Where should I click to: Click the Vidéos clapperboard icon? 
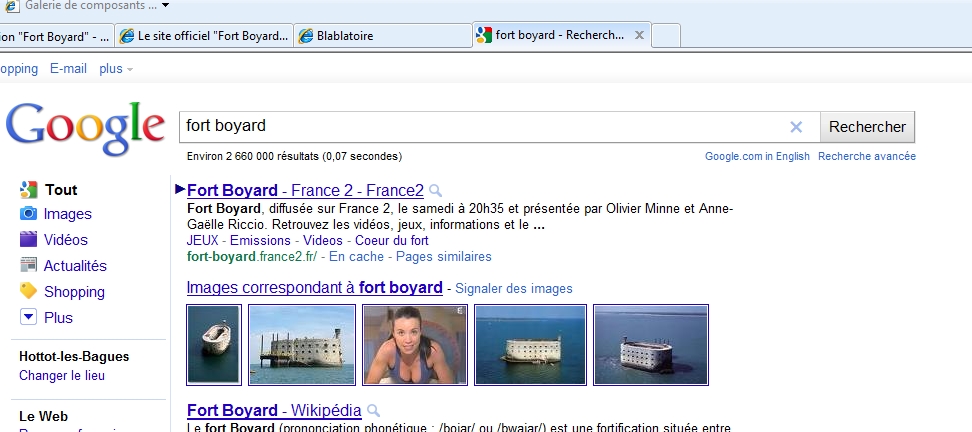[x=29, y=239]
